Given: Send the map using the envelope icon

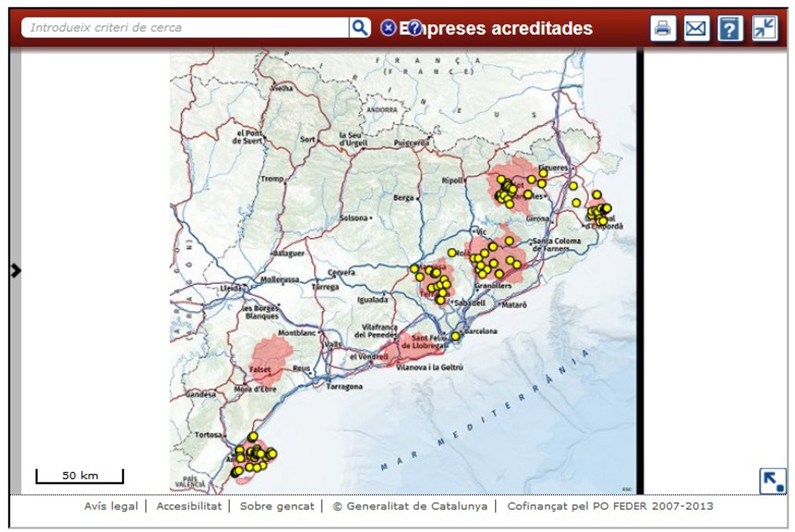Looking at the screenshot, I should click(696, 28).
